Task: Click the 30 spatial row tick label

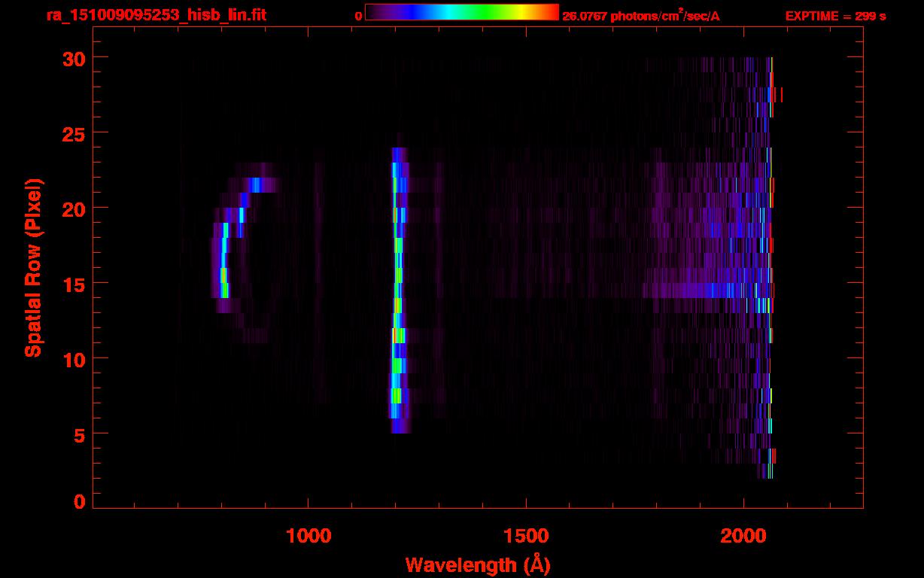Action: pos(74,58)
